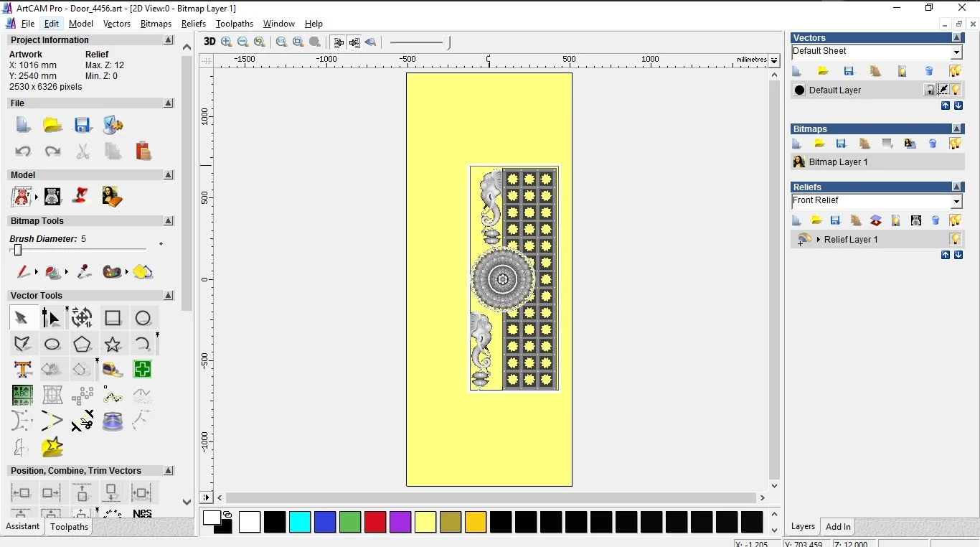Viewport: 980px width, 547px height.
Task: Select the Create Vector Text tool
Action: (x=22, y=370)
